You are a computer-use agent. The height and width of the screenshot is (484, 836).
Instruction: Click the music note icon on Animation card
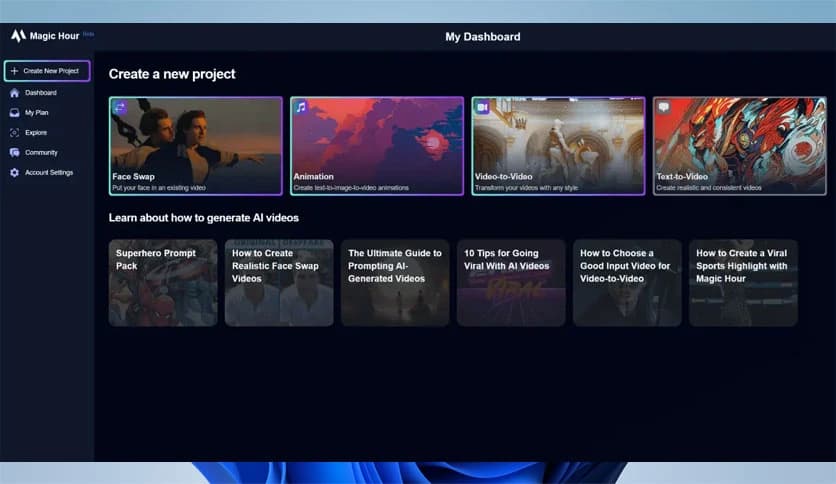tap(301, 107)
